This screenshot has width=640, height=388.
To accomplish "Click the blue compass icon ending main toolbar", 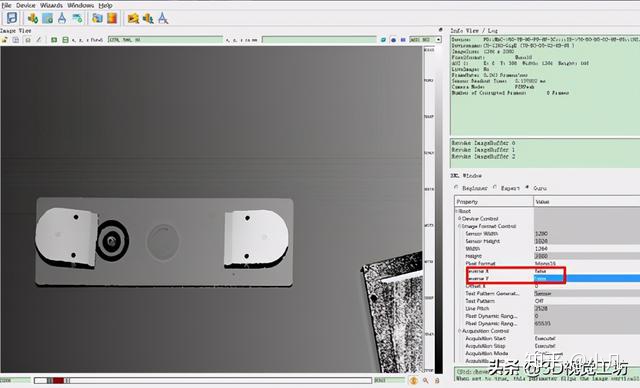I will (x=163, y=18).
